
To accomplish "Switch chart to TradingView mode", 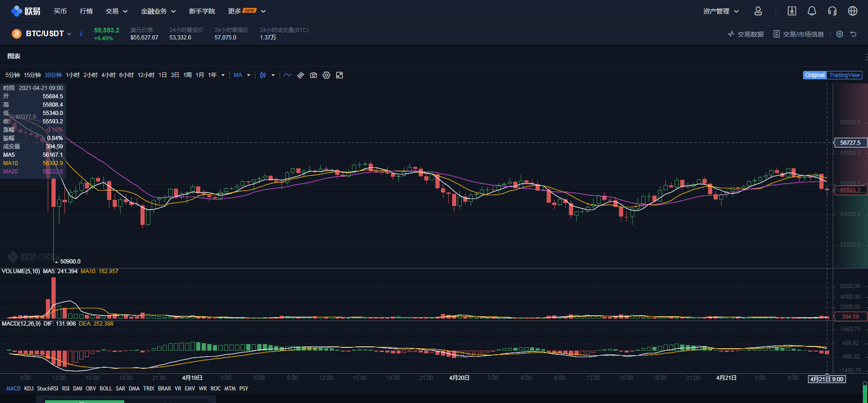I will pos(844,75).
